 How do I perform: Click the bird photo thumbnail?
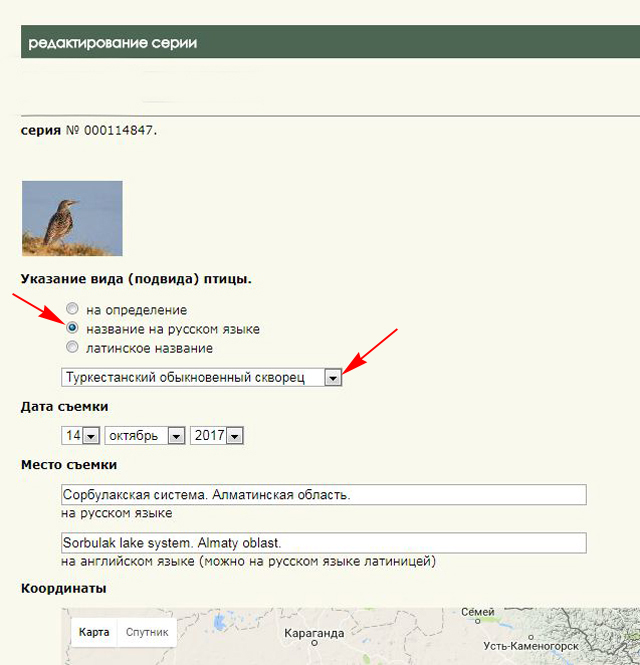click(x=72, y=218)
